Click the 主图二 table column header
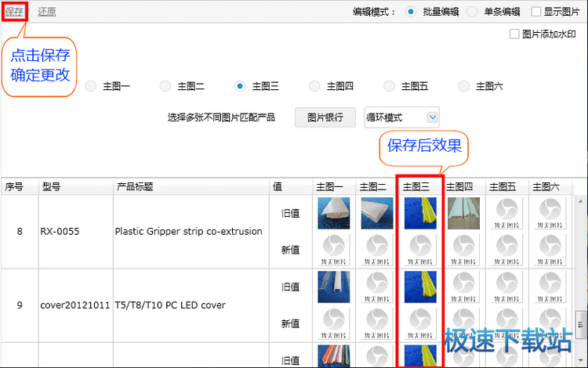 (377, 186)
